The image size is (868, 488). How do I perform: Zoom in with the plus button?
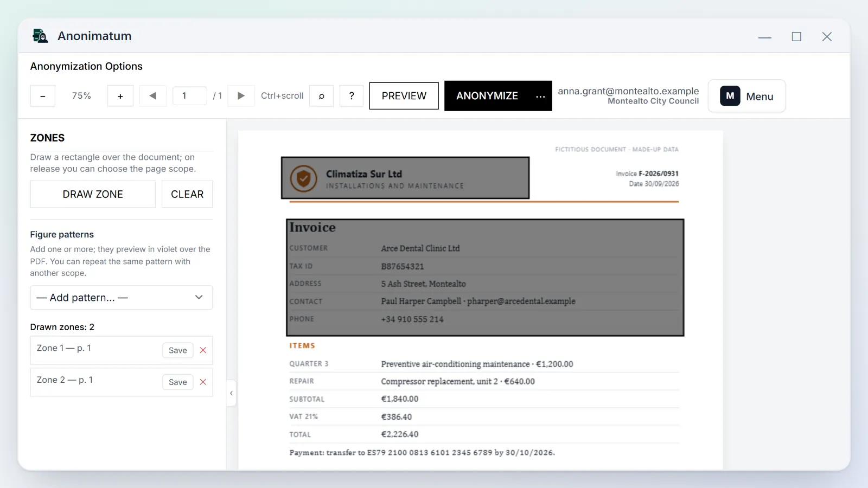tap(120, 96)
